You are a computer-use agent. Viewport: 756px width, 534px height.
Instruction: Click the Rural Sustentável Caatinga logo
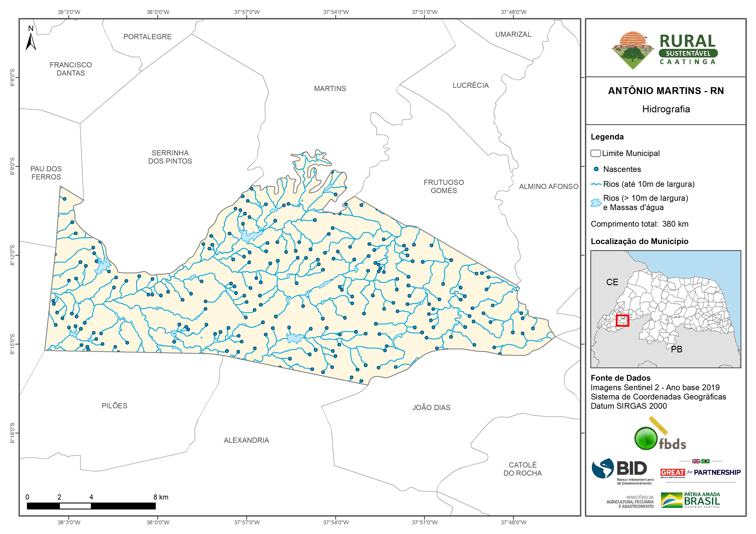664,50
